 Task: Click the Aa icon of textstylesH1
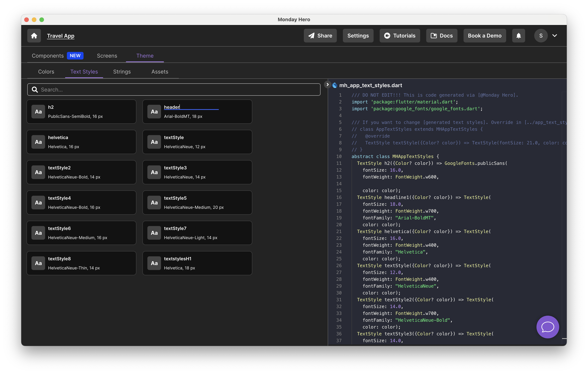pyautogui.click(x=154, y=263)
